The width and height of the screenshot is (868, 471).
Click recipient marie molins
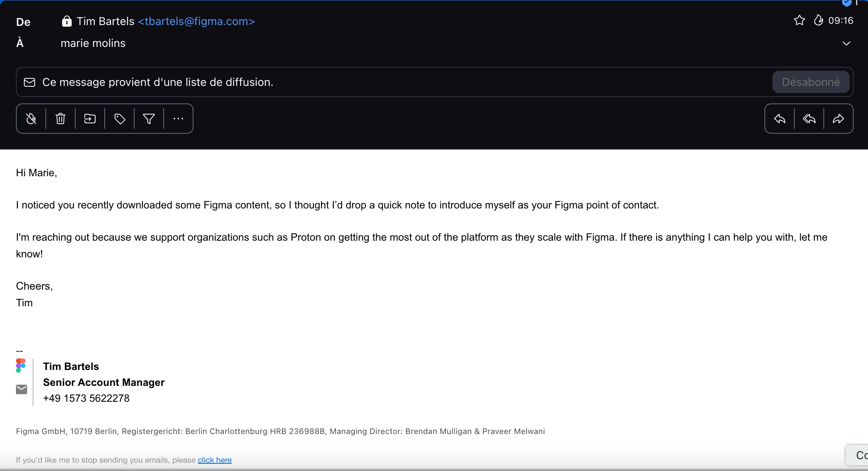click(x=93, y=43)
